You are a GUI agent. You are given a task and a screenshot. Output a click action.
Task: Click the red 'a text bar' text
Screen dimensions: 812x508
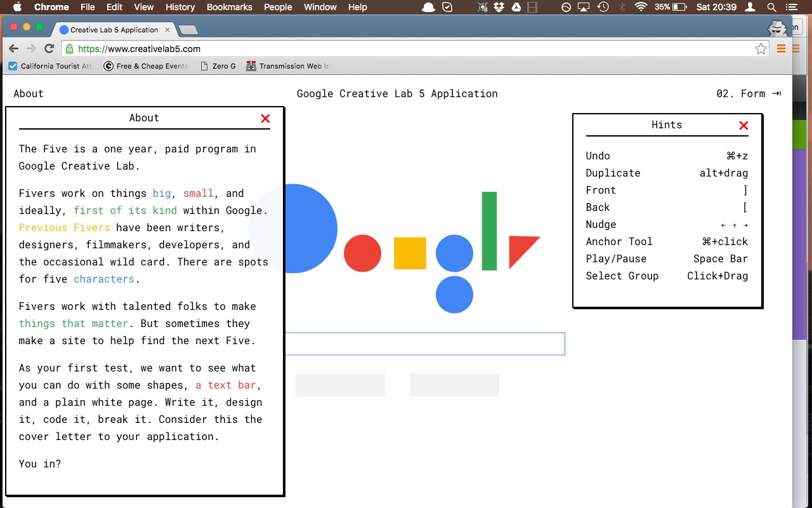coord(226,385)
